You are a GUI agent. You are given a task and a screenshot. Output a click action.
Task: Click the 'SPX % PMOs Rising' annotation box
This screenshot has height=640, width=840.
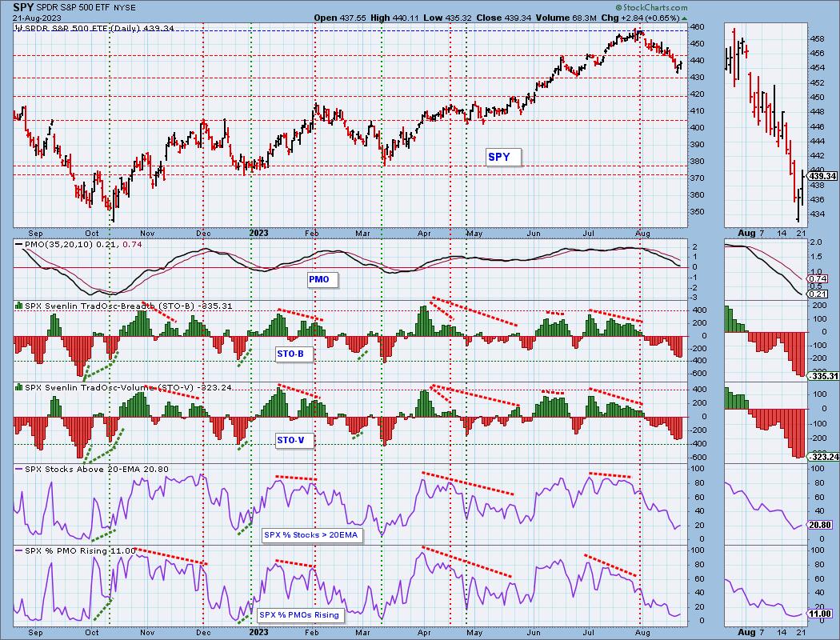click(301, 615)
